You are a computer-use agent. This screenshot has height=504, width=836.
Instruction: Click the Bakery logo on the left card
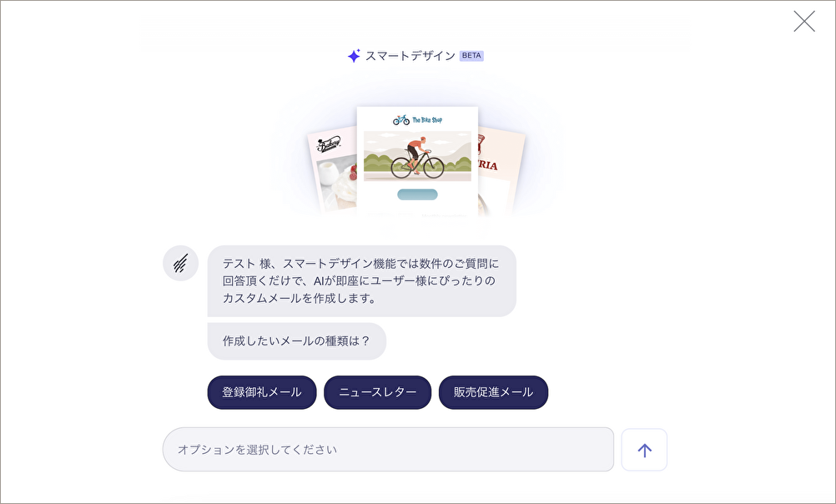click(x=328, y=144)
